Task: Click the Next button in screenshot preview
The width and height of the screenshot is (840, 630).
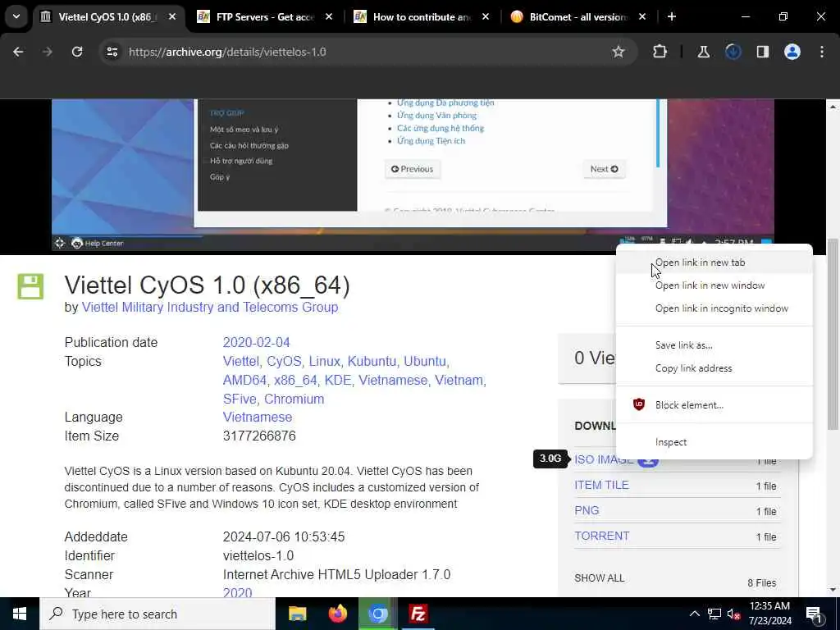Action: [605, 169]
